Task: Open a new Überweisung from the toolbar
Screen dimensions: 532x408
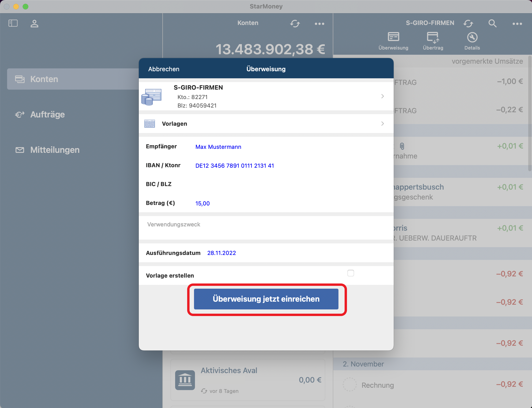Action: pyautogui.click(x=393, y=40)
